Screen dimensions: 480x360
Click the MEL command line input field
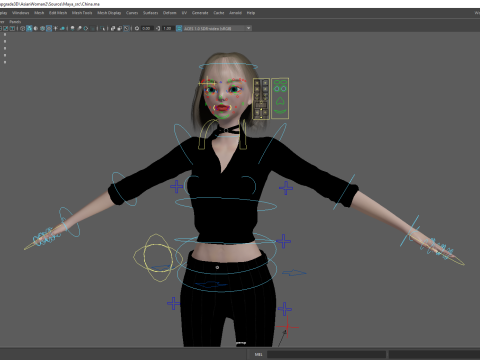[x=327, y=354]
